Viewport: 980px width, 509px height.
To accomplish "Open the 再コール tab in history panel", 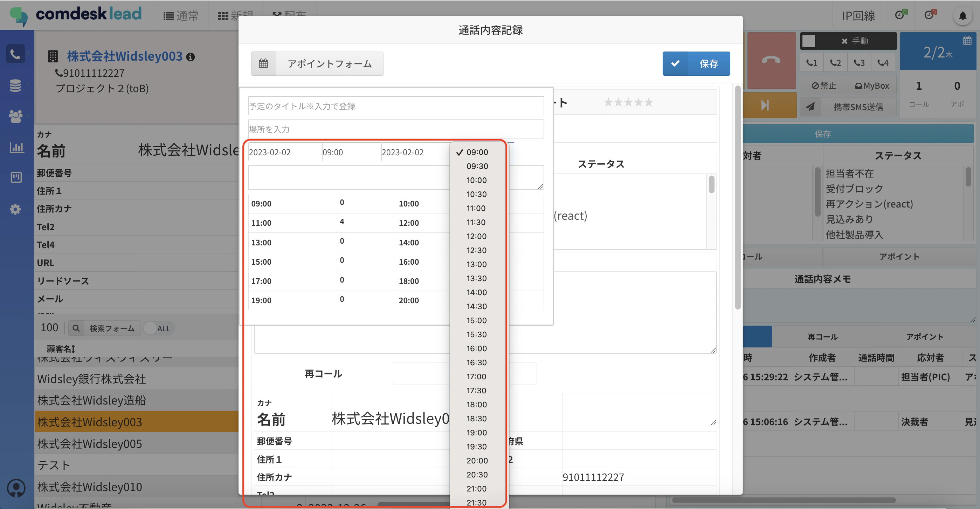I will pyautogui.click(x=822, y=337).
